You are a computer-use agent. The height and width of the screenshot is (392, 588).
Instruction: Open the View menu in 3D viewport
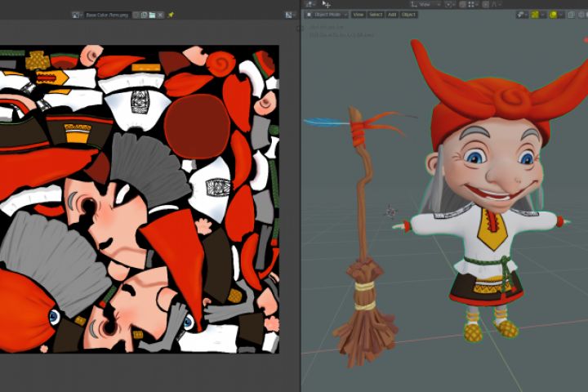359,15
